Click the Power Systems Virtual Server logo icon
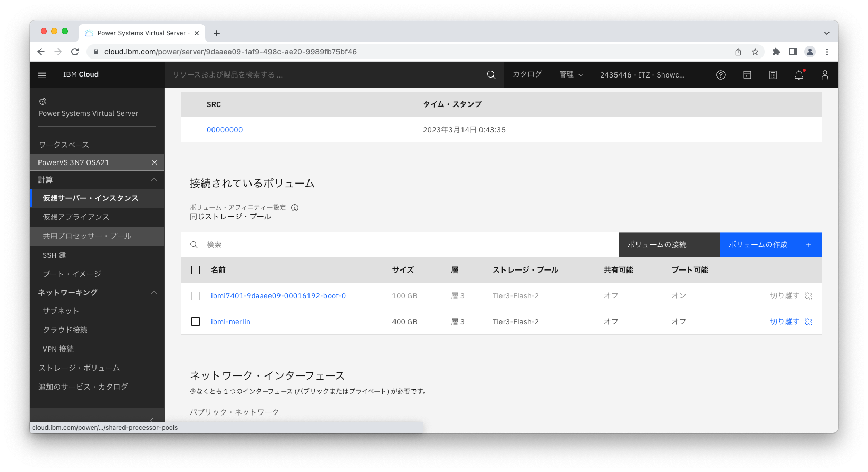The image size is (868, 472). pos(43,101)
